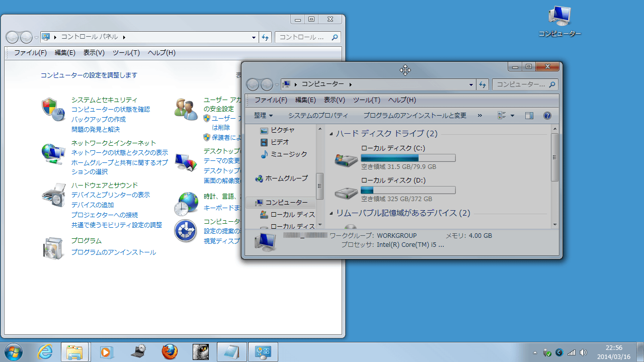Select Computer node in navigation pane

281,203
